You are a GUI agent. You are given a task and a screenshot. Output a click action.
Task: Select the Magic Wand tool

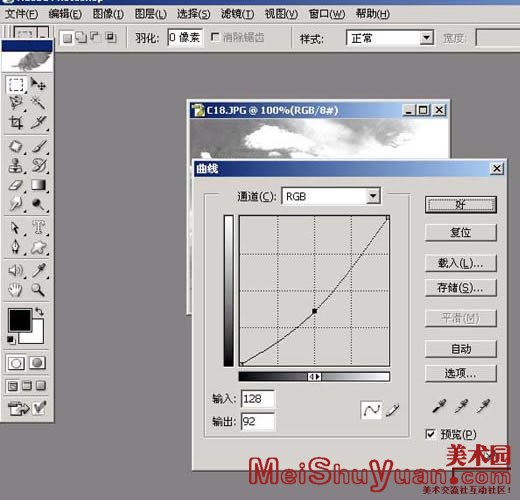coord(38,103)
